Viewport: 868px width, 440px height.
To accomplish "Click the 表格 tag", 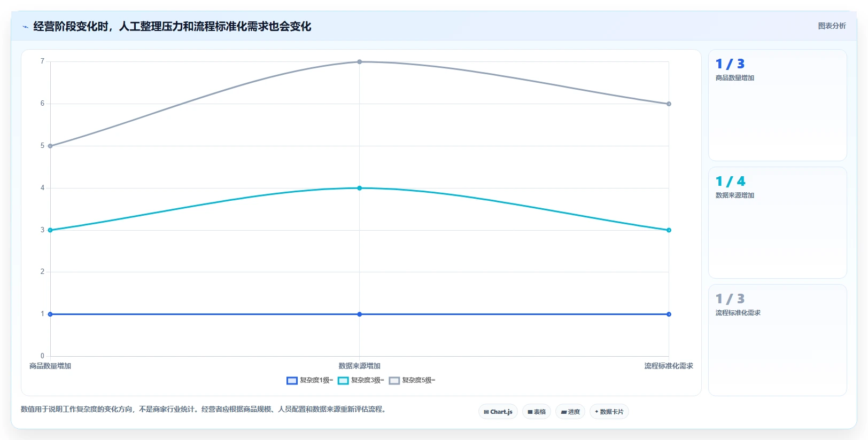I will click(x=537, y=412).
